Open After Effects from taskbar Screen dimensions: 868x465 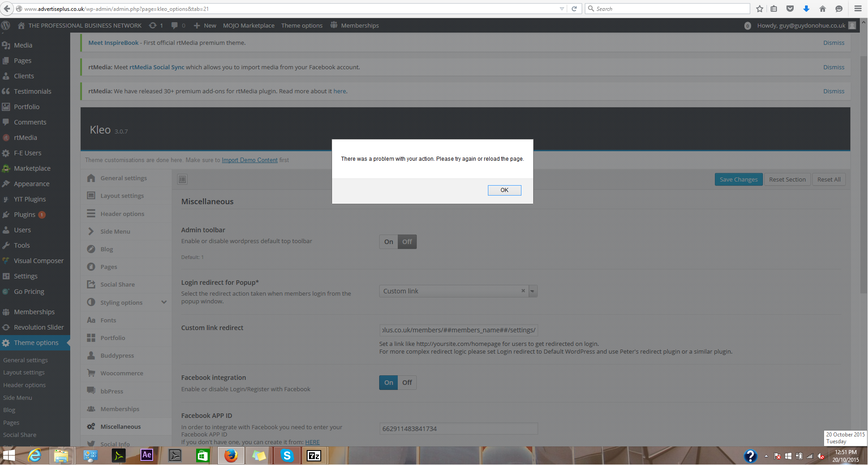[x=147, y=455]
